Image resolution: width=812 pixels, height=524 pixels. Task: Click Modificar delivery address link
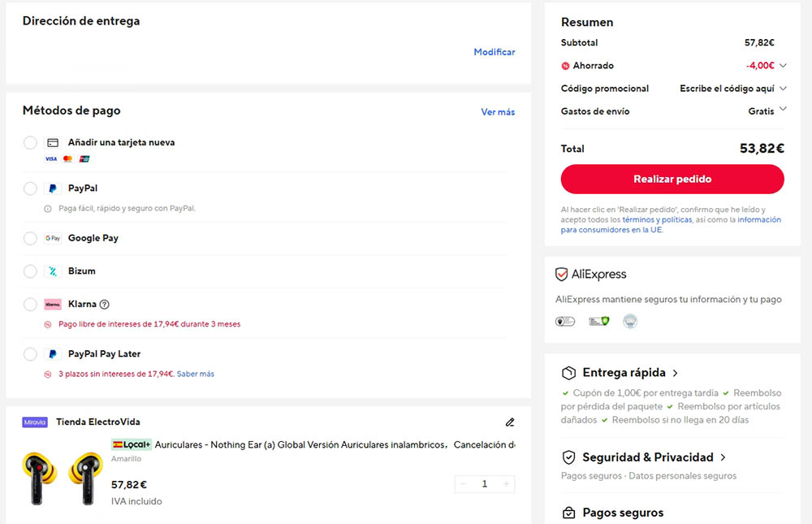(x=495, y=52)
